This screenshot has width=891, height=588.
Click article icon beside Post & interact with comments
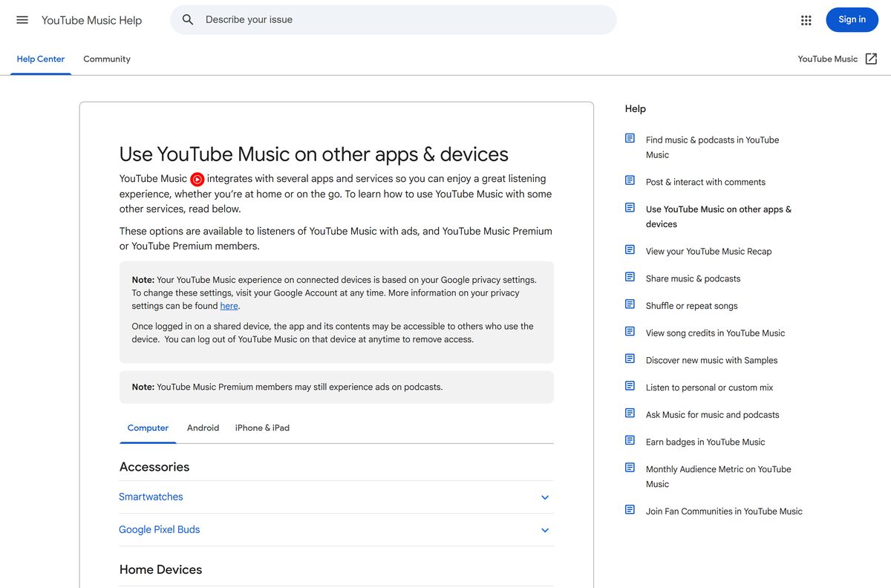[630, 180]
